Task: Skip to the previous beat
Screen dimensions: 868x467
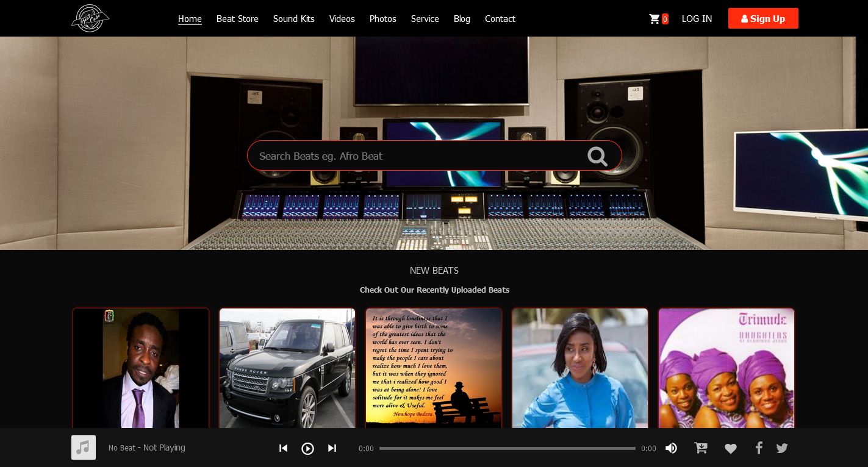Action: [x=283, y=448]
